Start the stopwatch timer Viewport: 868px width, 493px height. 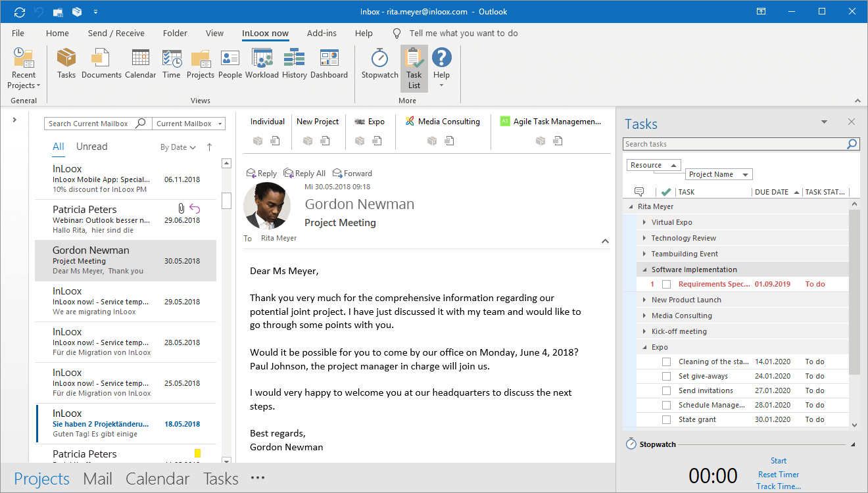779,461
